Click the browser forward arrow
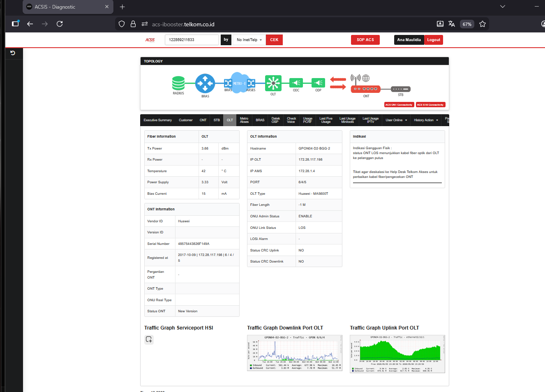 pyautogui.click(x=45, y=24)
